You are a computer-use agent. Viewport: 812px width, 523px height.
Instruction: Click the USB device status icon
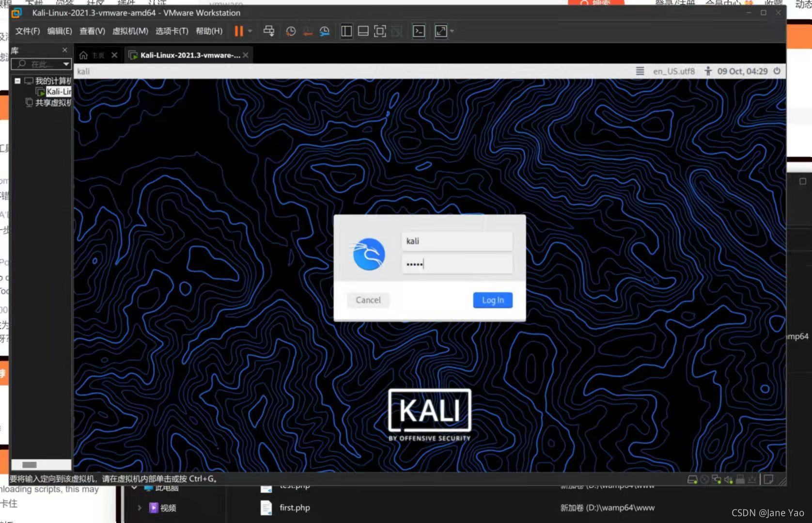point(752,479)
